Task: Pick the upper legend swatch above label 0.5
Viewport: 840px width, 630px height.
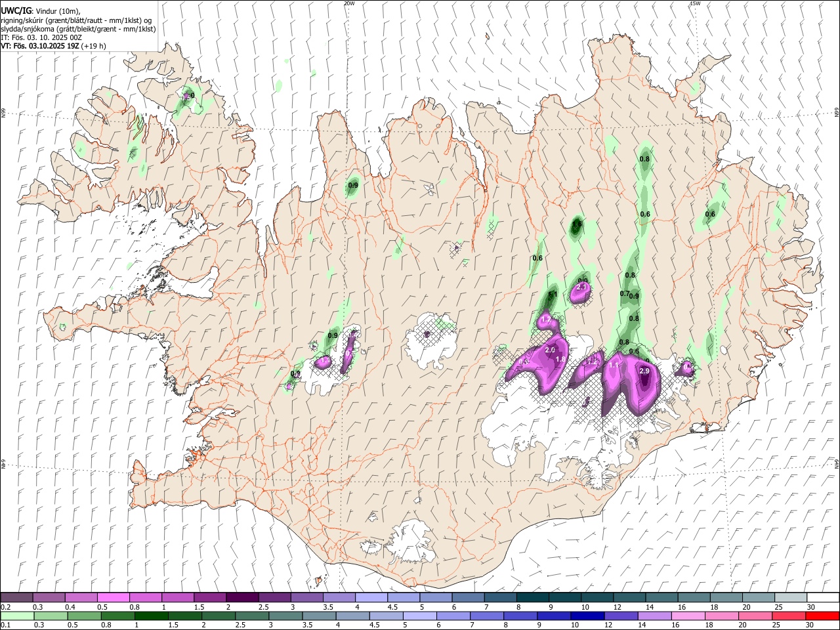Action: click(x=113, y=598)
